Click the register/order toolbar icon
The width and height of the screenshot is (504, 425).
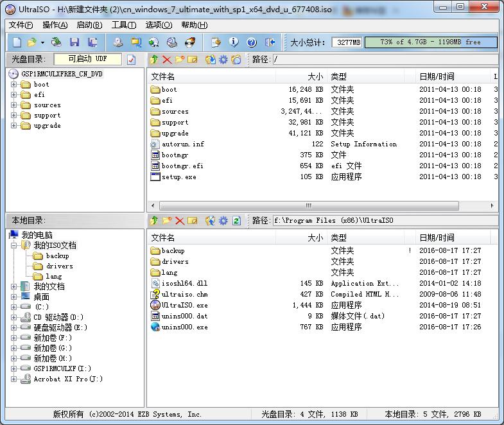[x=216, y=42]
